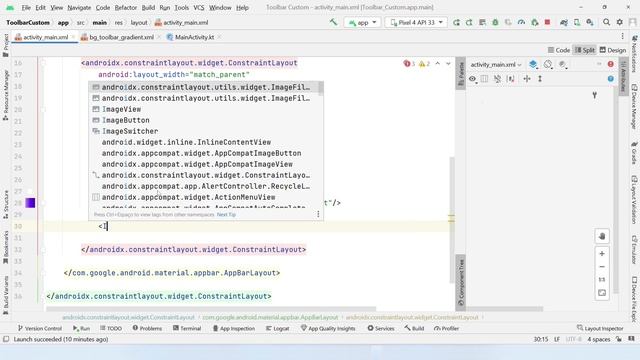The height and width of the screenshot is (360, 640).
Task: Click the errors and warnings count indicator
Action: tap(416, 64)
